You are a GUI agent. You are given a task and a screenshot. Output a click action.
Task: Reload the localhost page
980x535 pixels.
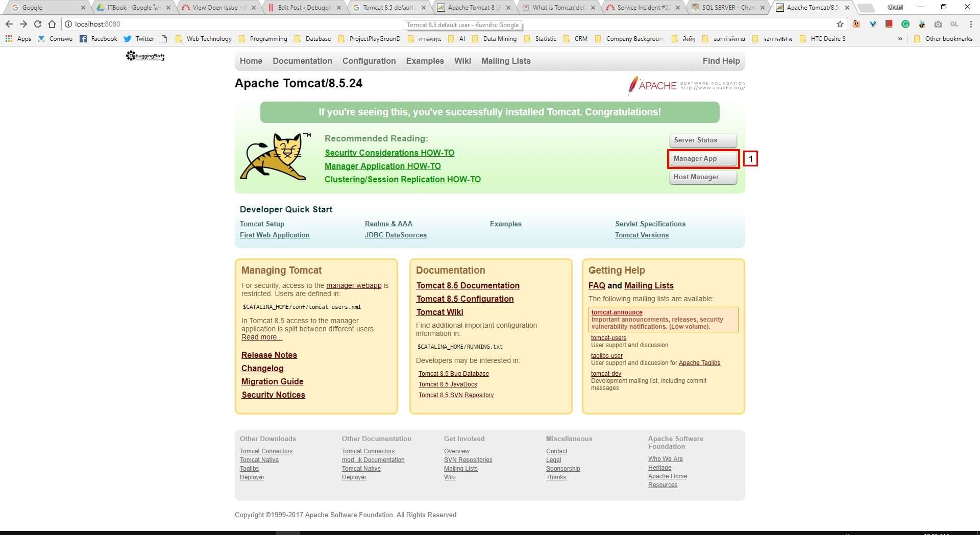[x=38, y=24]
